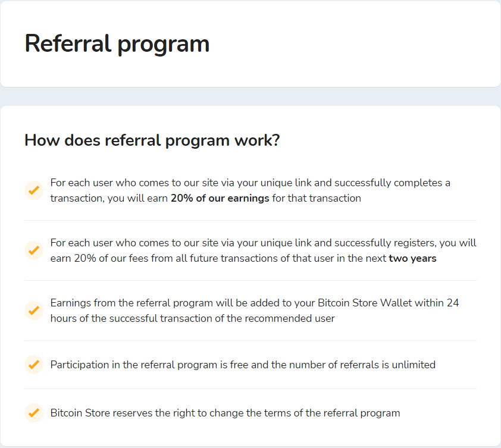Click the checkmark icon beside the free participation rule

[x=34, y=365]
